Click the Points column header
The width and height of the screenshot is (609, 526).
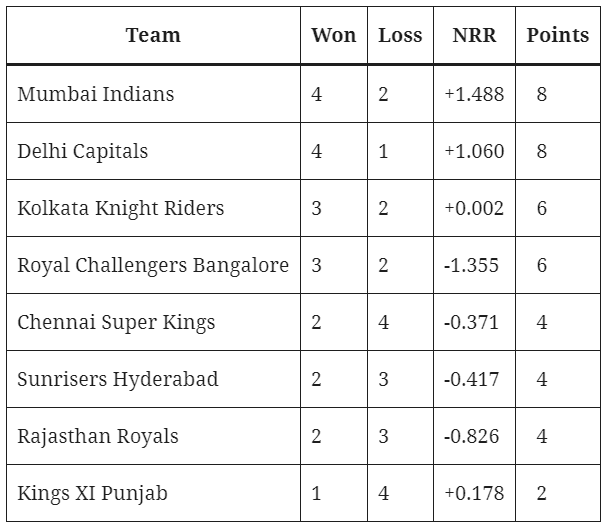(558, 35)
